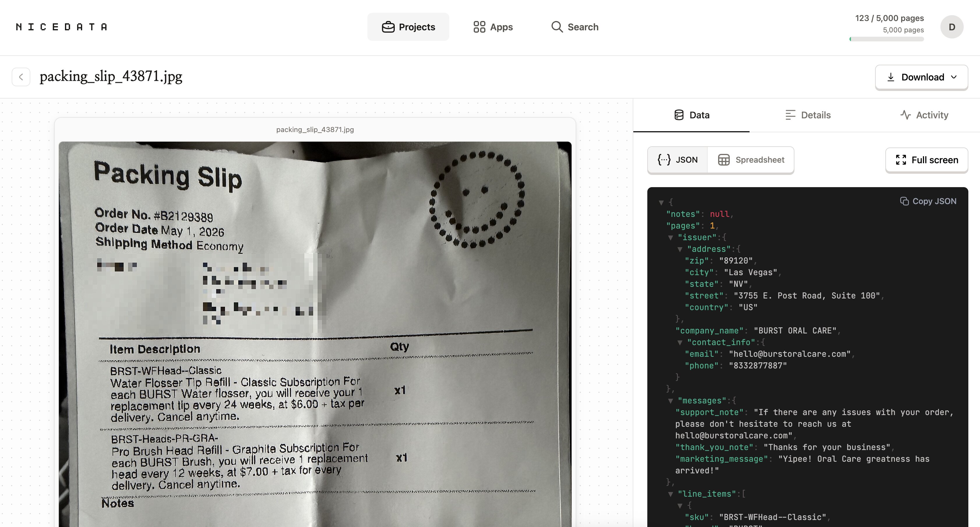The image size is (980, 527).
Task: Open the Projects briefcase icon
Action: [x=388, y=27]
